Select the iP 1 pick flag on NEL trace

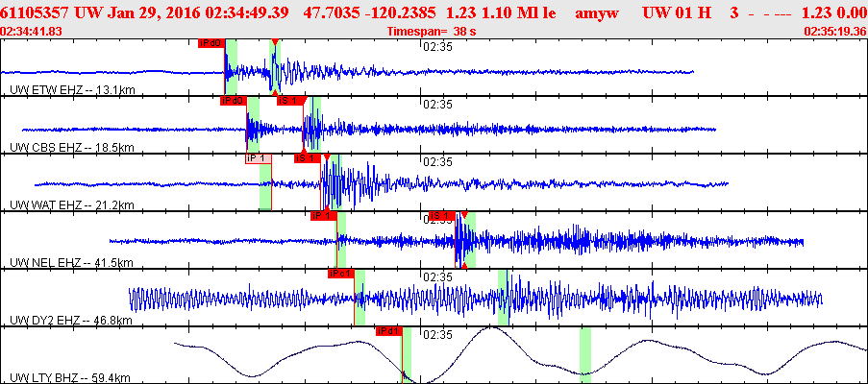323,215
